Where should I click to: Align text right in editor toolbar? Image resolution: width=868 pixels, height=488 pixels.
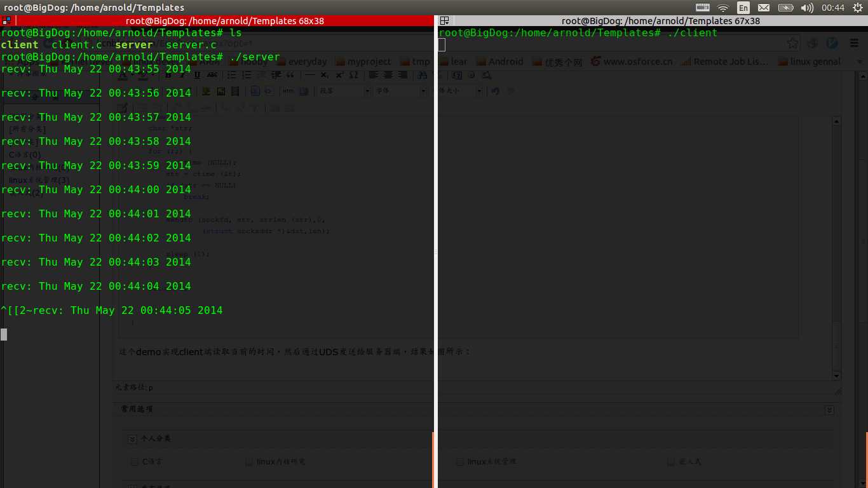click(x=403, y=75)
